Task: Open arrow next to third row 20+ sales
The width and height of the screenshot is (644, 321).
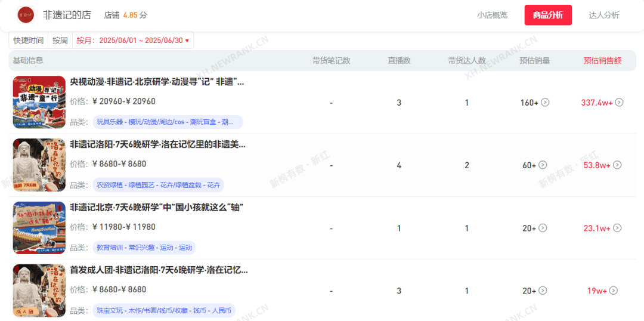Action: [x=543, y=228]
